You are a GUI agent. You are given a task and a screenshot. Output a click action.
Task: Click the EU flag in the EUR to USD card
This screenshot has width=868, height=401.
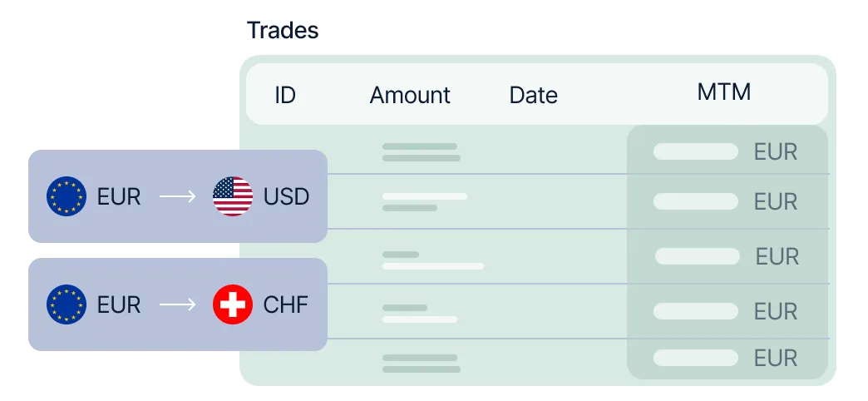(67, 196)
